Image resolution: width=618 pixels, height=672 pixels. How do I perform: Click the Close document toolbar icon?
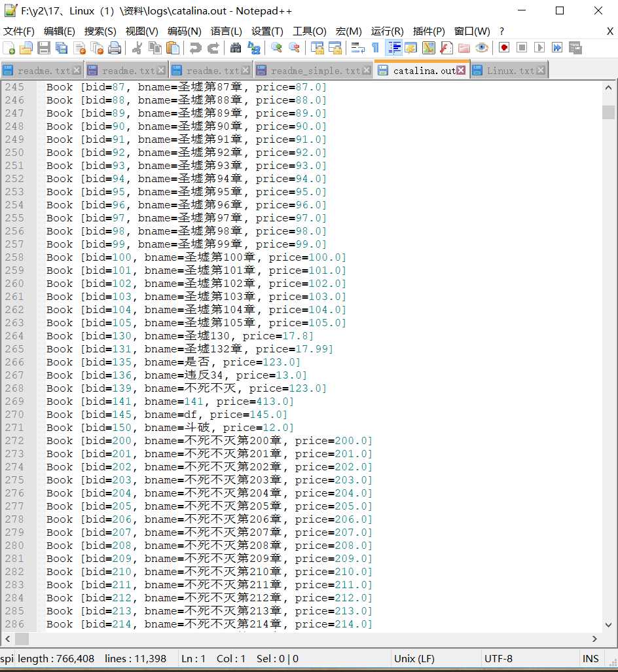pyautogui.click(x=79, y=48)
